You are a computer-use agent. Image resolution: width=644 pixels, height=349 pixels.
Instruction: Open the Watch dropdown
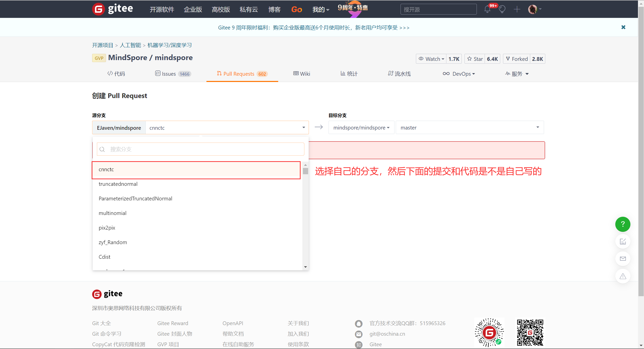tap(431, 59)
